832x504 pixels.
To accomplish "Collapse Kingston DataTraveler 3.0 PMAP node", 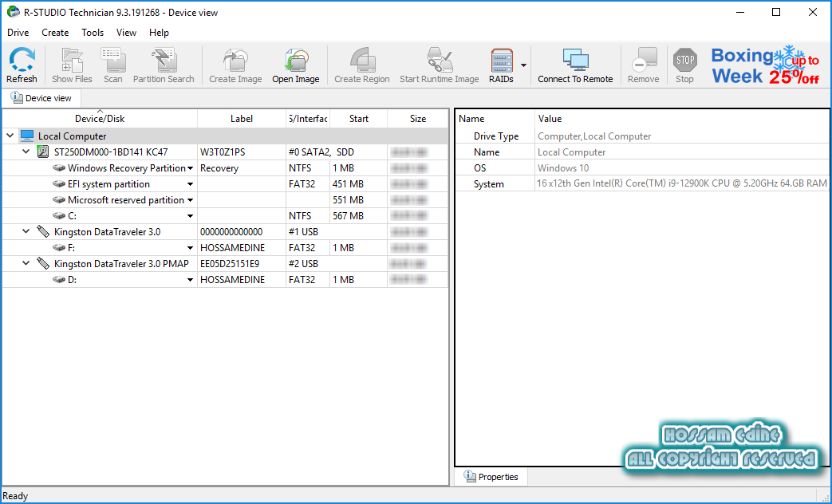I will [26, 263].
